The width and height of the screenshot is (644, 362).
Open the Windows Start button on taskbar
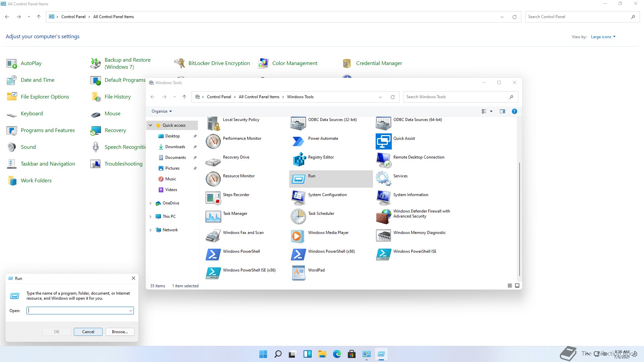pos(263,354)
